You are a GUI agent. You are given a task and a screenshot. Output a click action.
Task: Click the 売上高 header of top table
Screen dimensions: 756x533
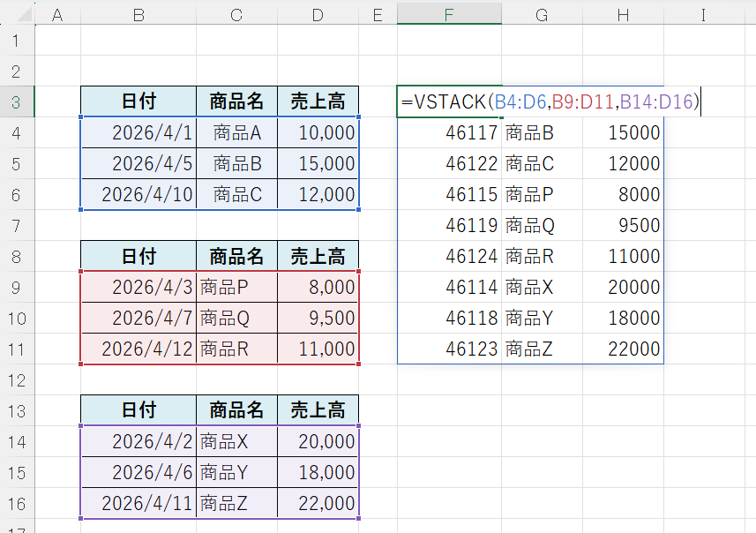coord(318,101)
